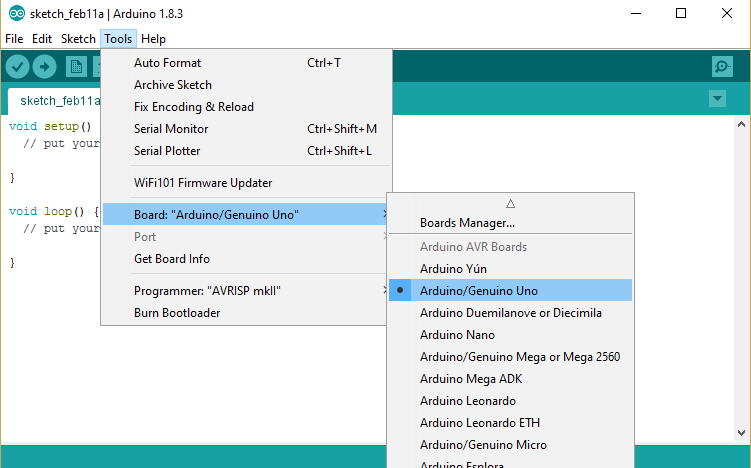Click the editor scroll-down arrow

tap(741, 433)
